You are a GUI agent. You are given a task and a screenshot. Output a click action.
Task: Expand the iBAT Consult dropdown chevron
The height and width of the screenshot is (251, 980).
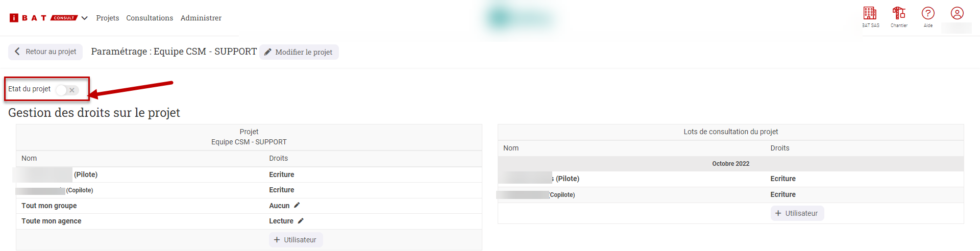point(85,18)
